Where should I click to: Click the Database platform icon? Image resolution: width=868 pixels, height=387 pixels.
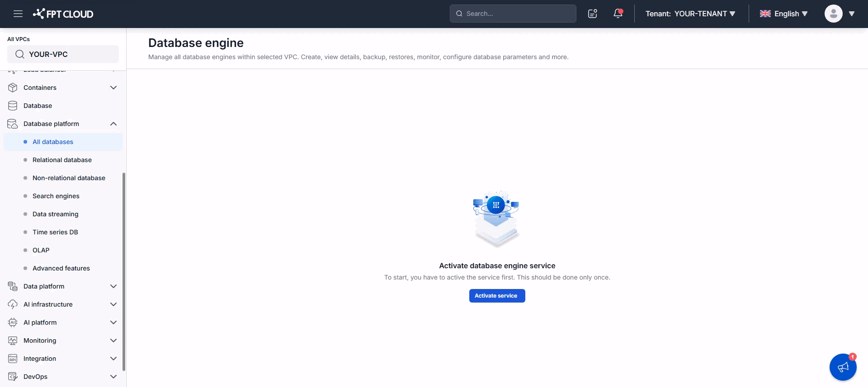click(x=13, y=124)
